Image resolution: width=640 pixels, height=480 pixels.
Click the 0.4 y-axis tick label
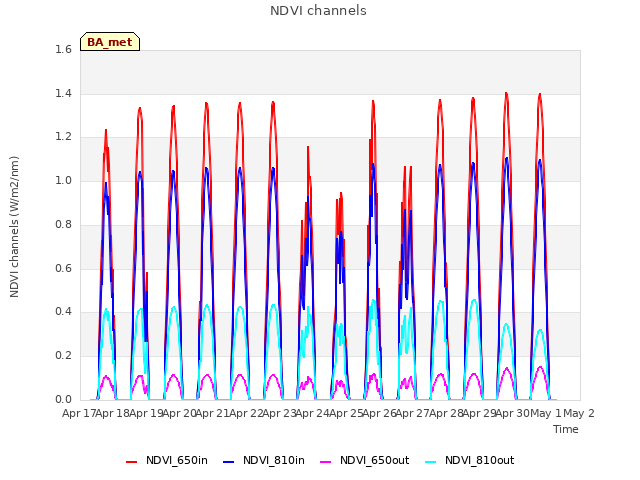63,312
